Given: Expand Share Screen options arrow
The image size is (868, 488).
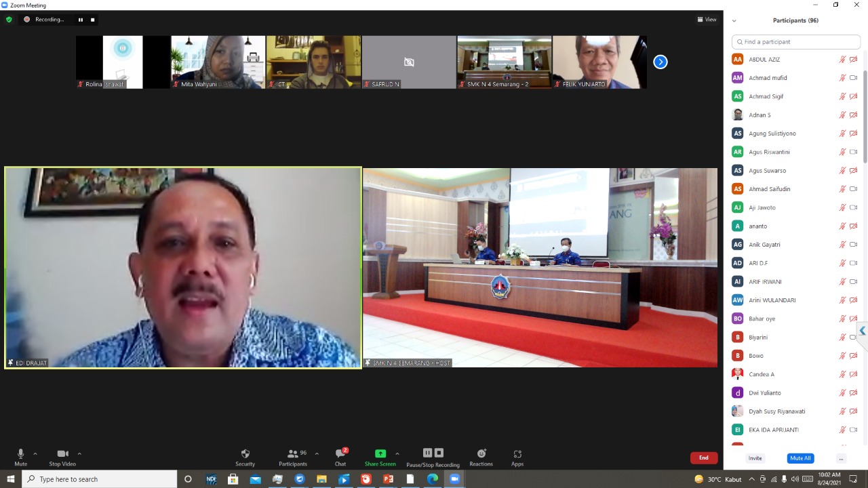Looking at the screenshot, I should tap(397, 453).
